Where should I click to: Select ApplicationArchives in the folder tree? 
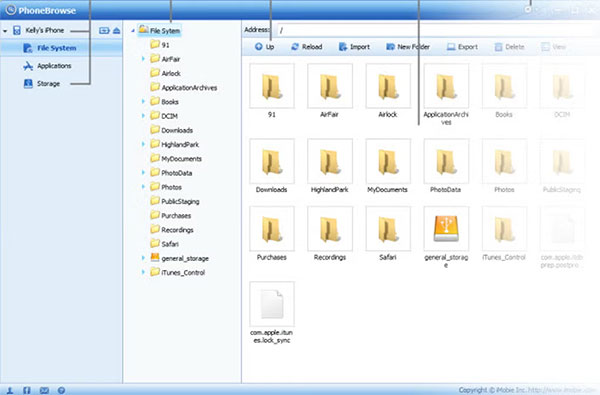click(x=184, y=87)
